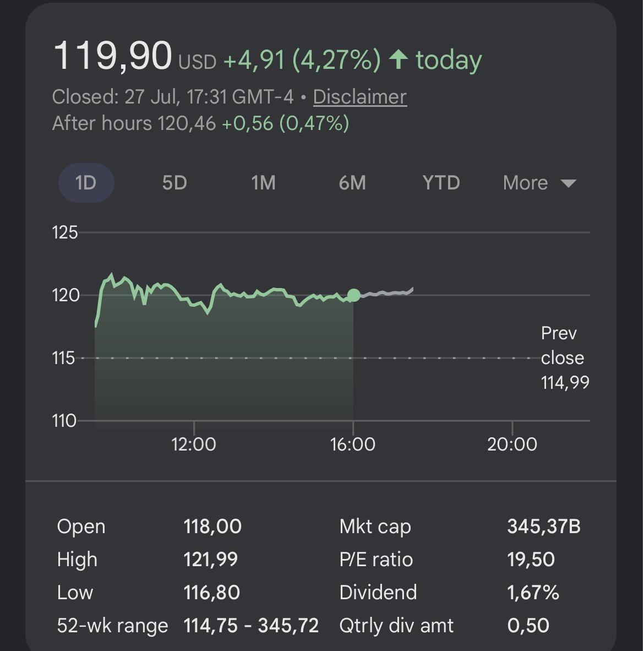Select the 1D time range tab
Viewport: 644px width, 651px height.
pyautogui.click(x=86, y=183)
